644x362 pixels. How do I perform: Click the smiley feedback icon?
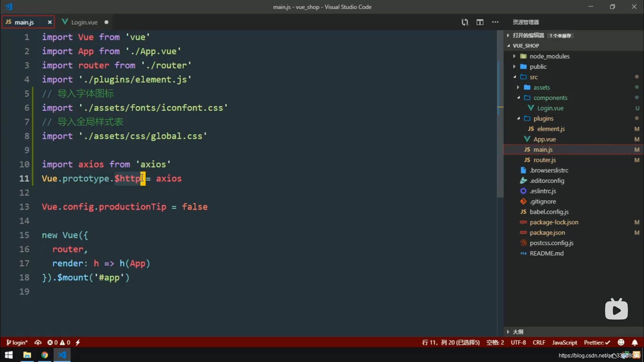click(621, 342)
